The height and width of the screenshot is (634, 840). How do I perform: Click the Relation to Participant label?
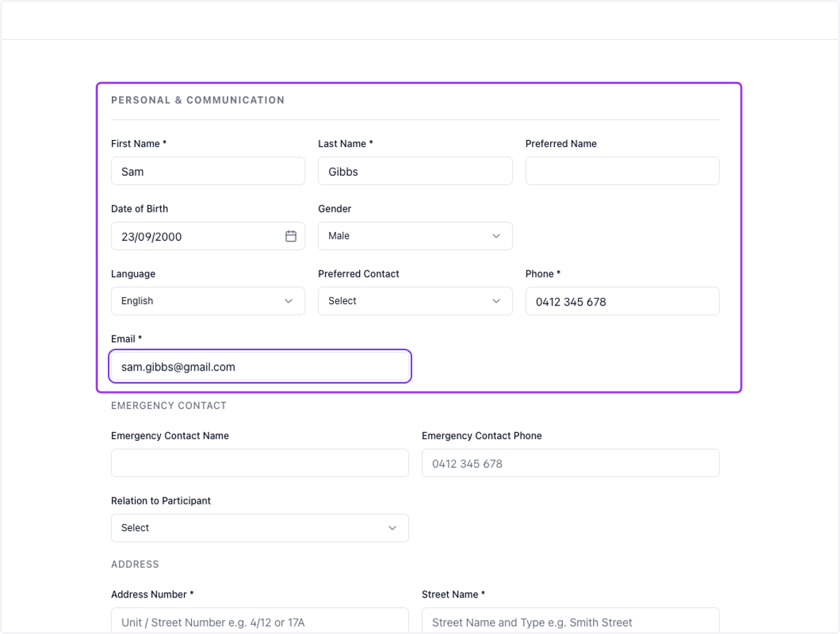[161, 501]
